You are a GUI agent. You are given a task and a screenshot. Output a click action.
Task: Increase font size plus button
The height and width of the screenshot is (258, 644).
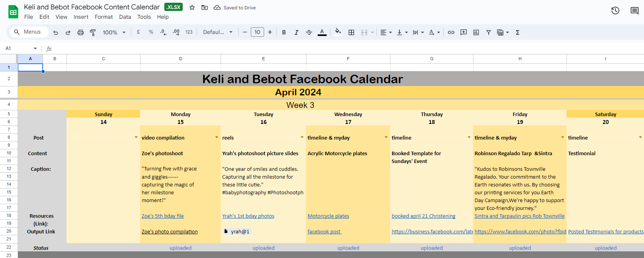pos(270,32)
